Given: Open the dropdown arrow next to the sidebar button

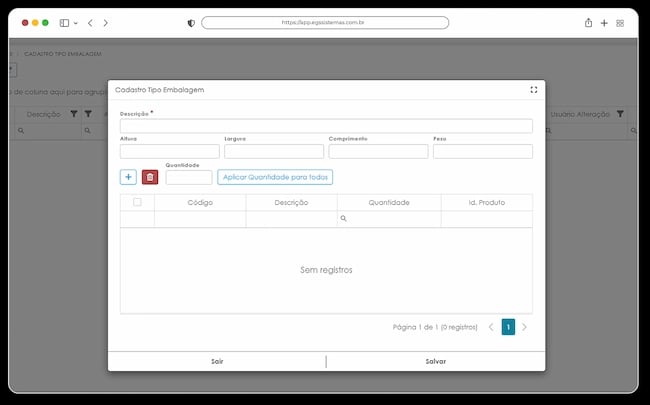Looking at the screenshot, I should click(x=75, y=23).
